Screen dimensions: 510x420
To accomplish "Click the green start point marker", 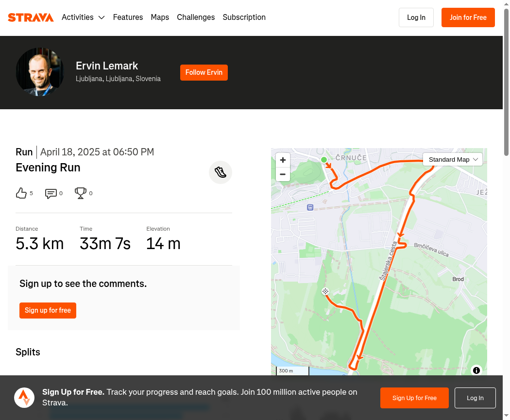I will tap(323, 160).
